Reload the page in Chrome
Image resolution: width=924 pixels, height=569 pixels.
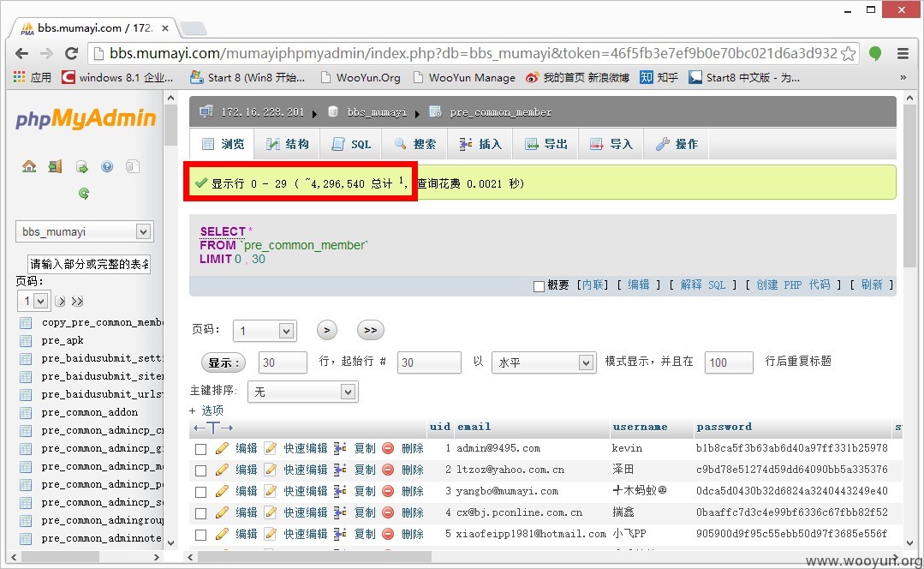(71, 54)
